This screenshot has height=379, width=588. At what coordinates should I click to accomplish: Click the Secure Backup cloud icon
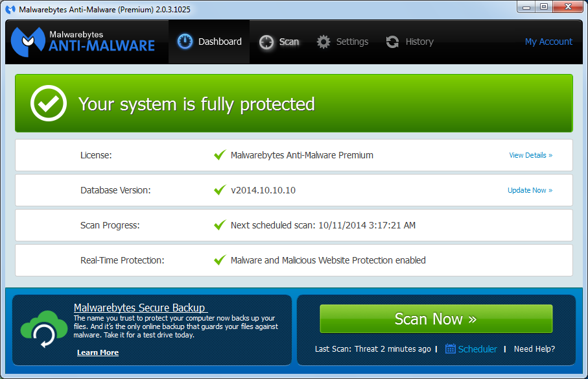(x=43, y=329)
